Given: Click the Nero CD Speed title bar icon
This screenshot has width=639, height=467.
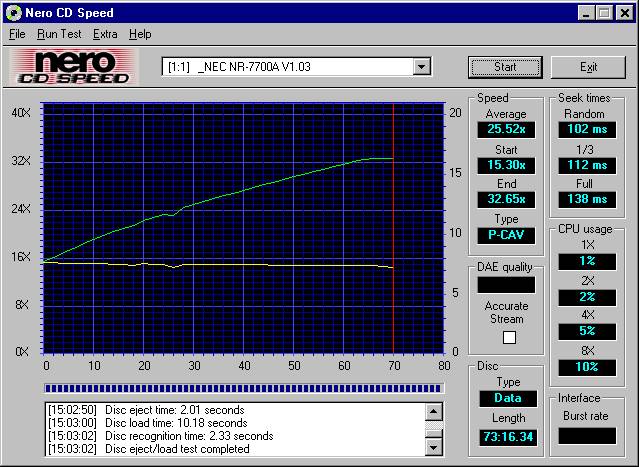Looking at the screenshot, I should pos(13,13).
